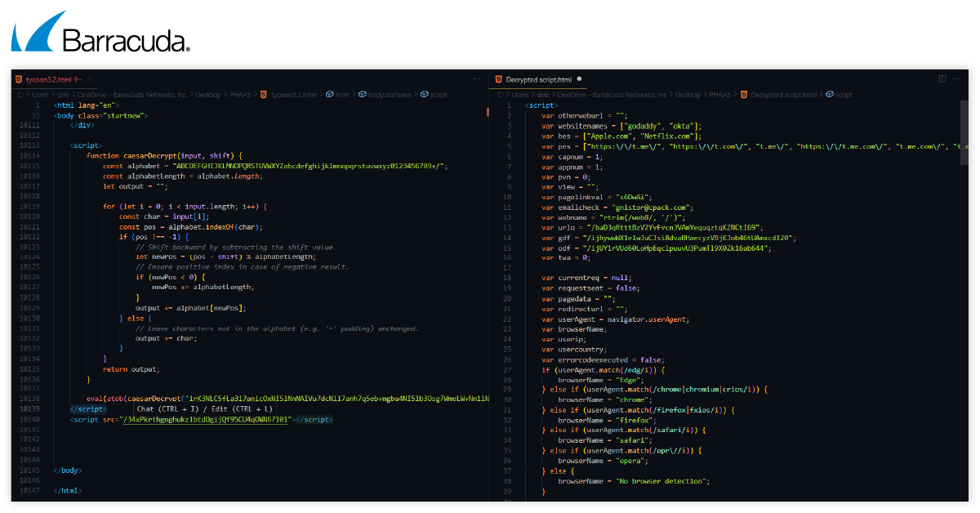Switch to the Decrypted script.html tab
980x513 pixels.
pos(537,79)
